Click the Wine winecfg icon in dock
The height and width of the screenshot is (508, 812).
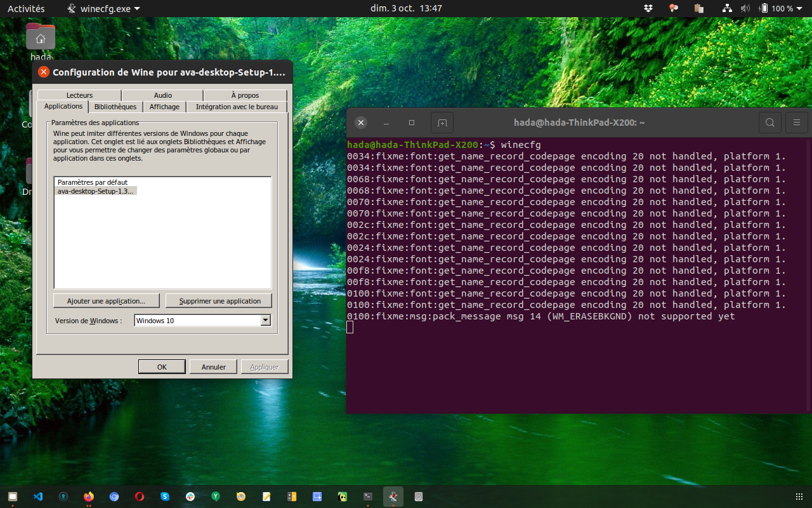pyautogui.click(x=393, y=497)
